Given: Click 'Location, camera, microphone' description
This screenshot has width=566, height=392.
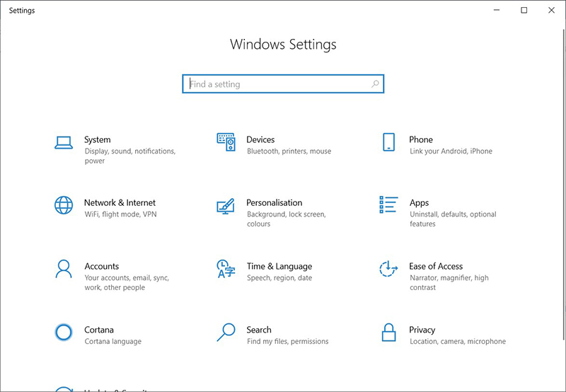Looking at the screenshot, I should 458,342.
